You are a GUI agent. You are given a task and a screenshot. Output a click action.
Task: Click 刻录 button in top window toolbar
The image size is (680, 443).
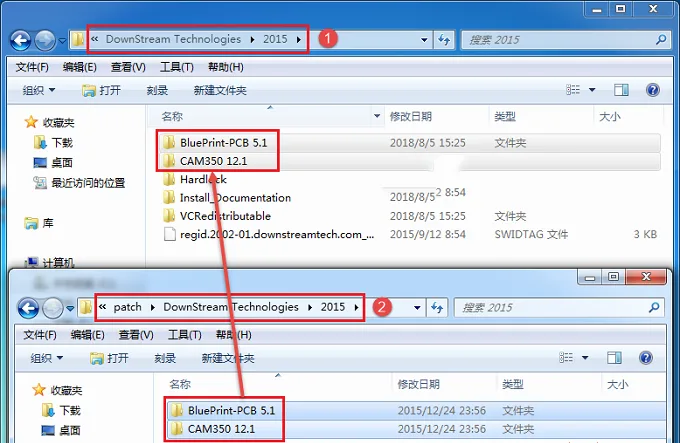(x=157, y=90)
